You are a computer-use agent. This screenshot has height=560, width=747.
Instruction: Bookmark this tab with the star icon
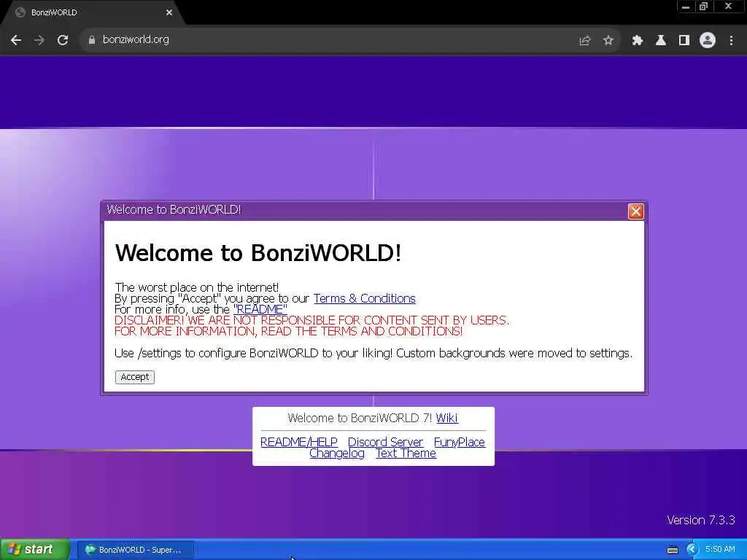click(608, 41)
